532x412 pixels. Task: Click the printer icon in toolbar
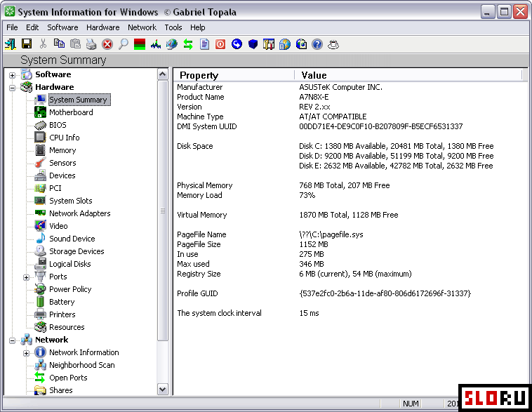click(91, 44)
